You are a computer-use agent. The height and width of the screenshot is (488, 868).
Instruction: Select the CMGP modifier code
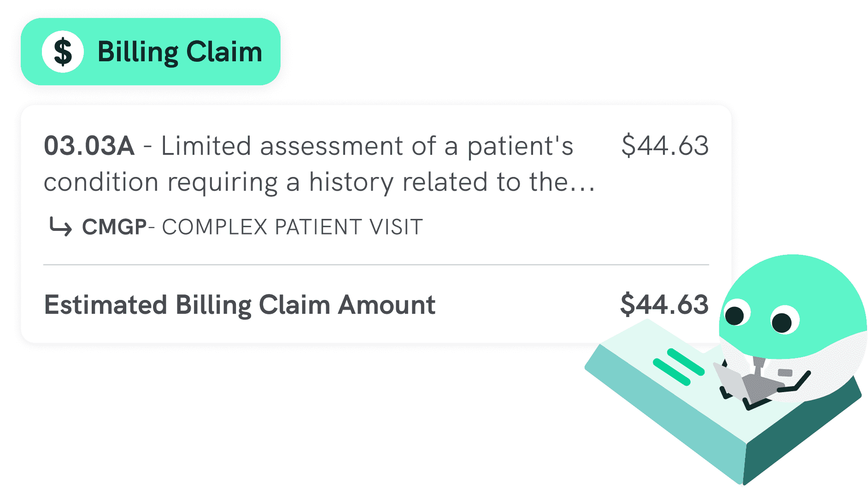(x=114, y=227)
